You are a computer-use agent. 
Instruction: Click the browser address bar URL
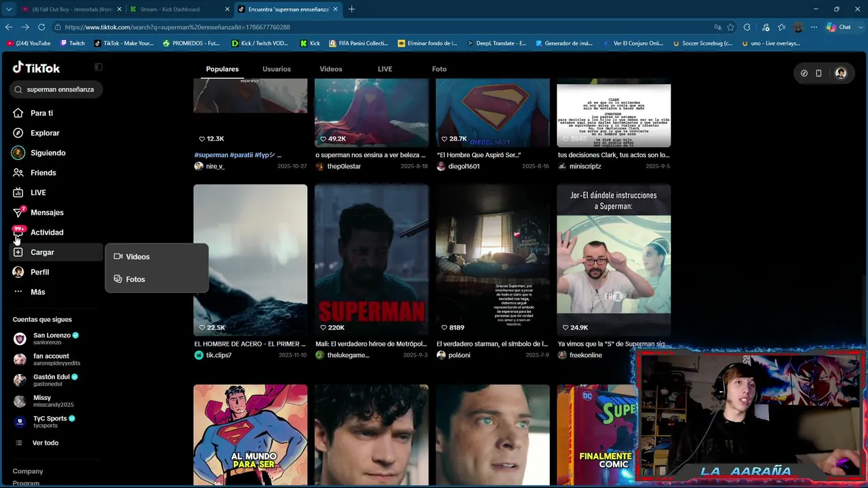pyautogui.click(x=178, y=27)
